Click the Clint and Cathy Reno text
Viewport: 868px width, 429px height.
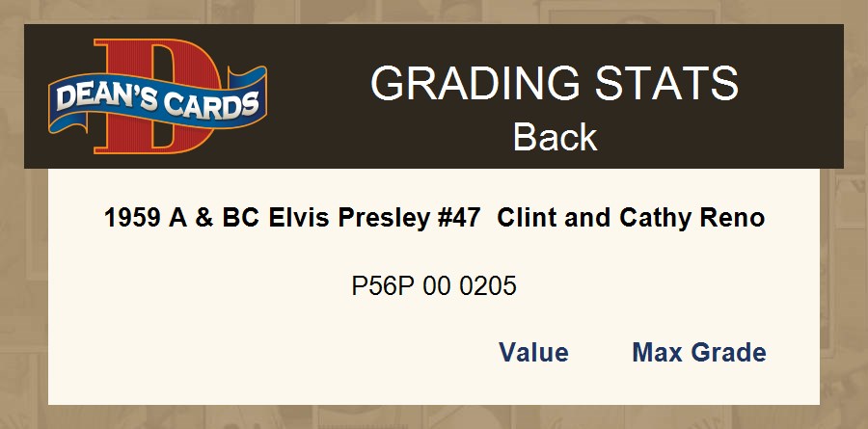pyautogui.click(x=631, y=218)
